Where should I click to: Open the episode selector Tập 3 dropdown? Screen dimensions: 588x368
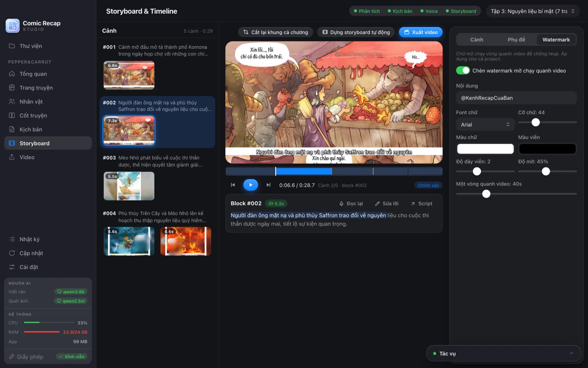(x=533, y=11)
